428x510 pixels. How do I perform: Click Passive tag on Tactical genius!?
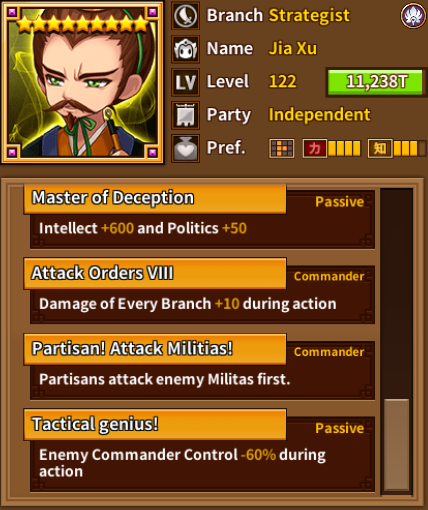coord(339,428)
